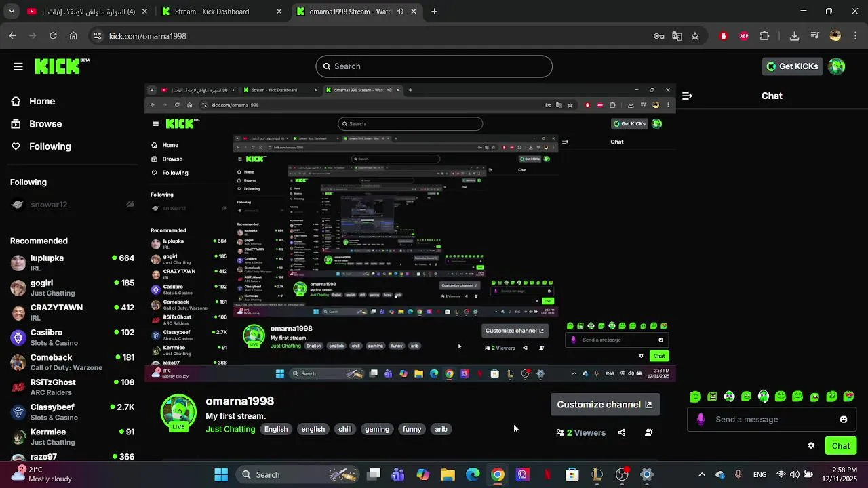Focus the Send a message field
Image resolution: width=868 pixels, height=488 pixels.
coord(771,420)
